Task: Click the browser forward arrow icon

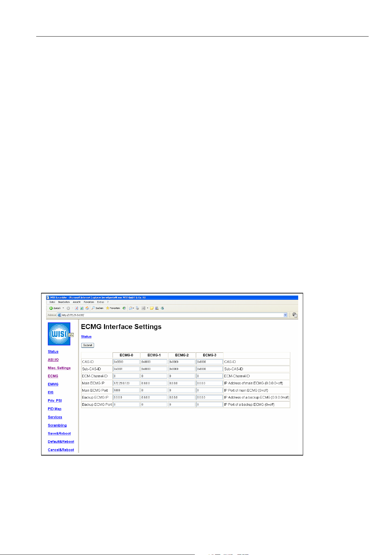Action: (68, 308)
